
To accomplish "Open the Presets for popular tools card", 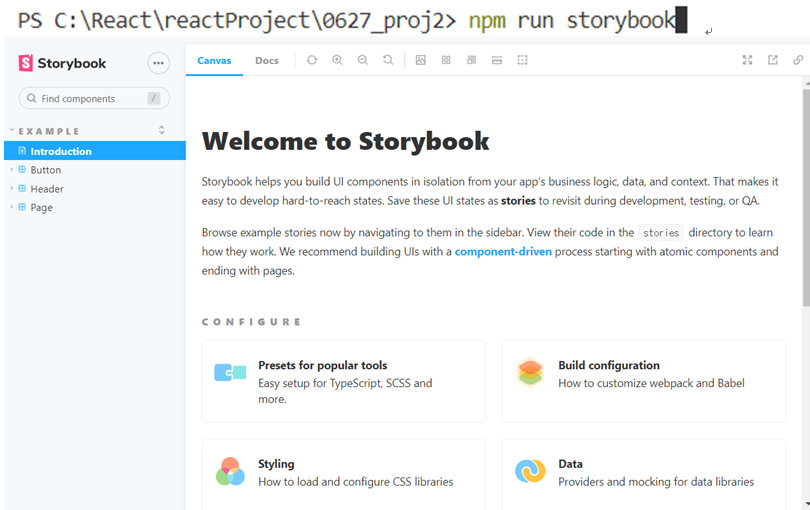I will [344, 381].
